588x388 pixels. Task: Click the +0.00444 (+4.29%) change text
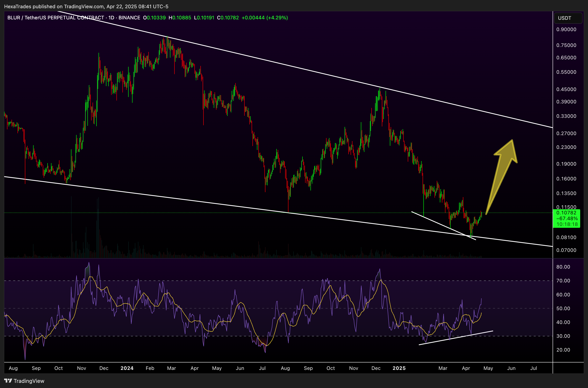point(265,18)
